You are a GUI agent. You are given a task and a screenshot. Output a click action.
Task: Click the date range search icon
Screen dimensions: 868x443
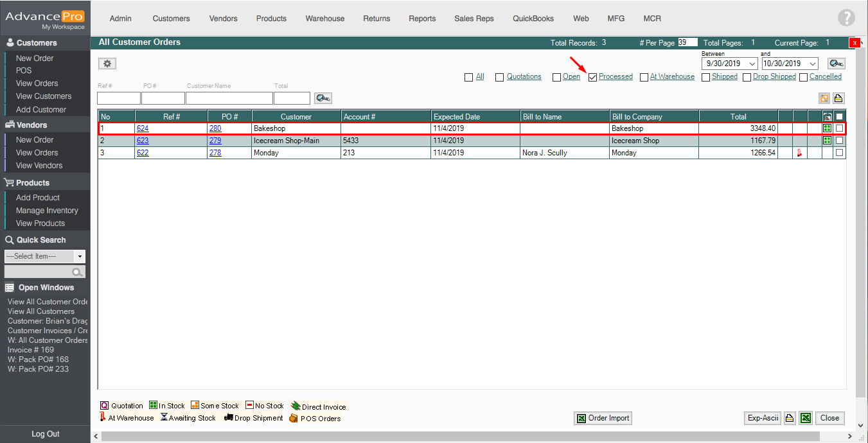(x=836, y=64)
